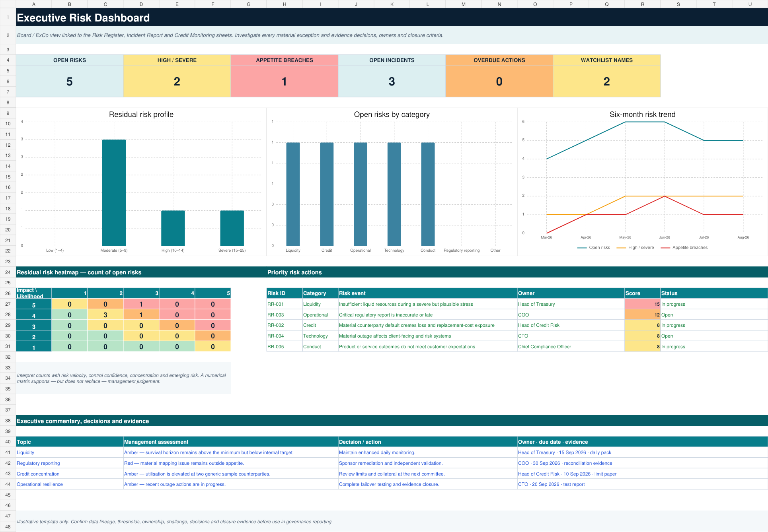This screenshot has width=768, height=532.
Task: Select the Technology bar in category chart
Action: [x=394, y=194]
